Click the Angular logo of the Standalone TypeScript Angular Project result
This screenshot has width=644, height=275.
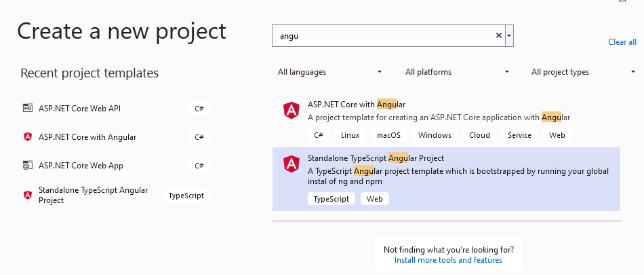click(291, 164)
